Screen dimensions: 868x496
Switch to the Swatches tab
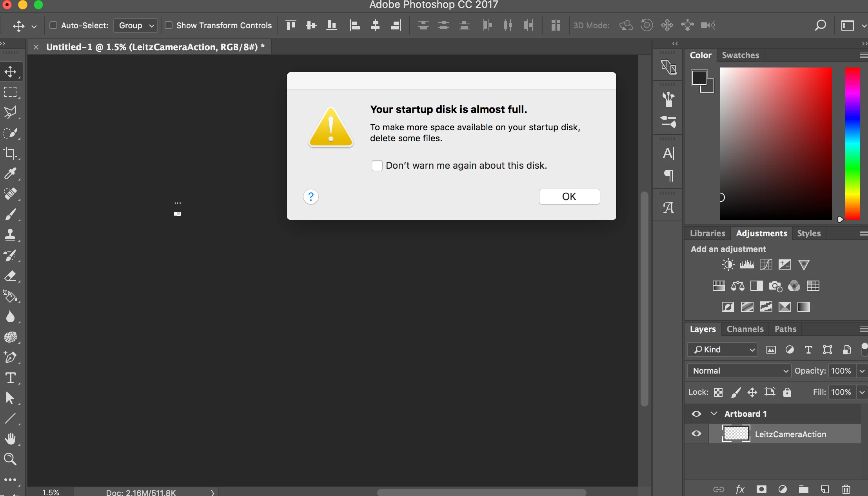point(740,55)
